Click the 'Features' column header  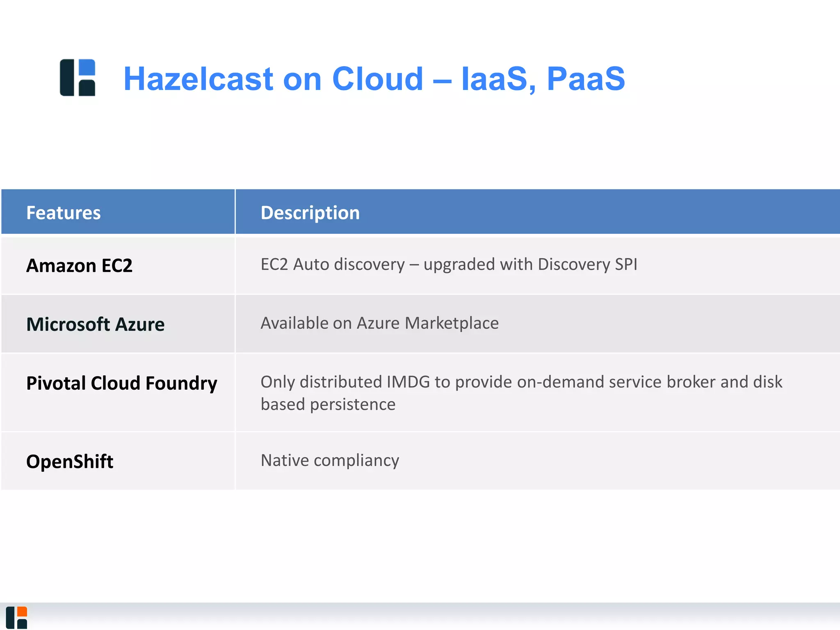pyautogui.click(x=118, y=212)
